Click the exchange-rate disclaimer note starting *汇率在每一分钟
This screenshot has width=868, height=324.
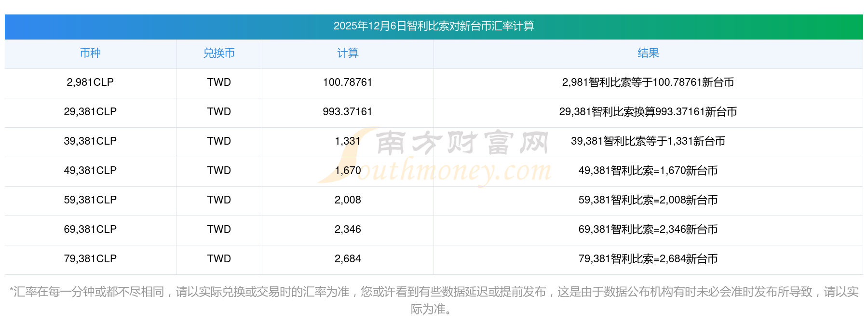pos(434,300)
